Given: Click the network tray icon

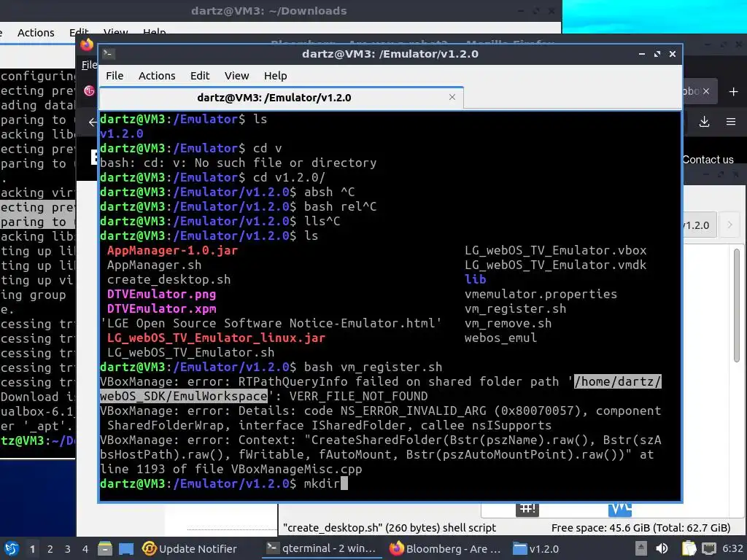Looking at the screenshot, I should [x=709, y=549].
